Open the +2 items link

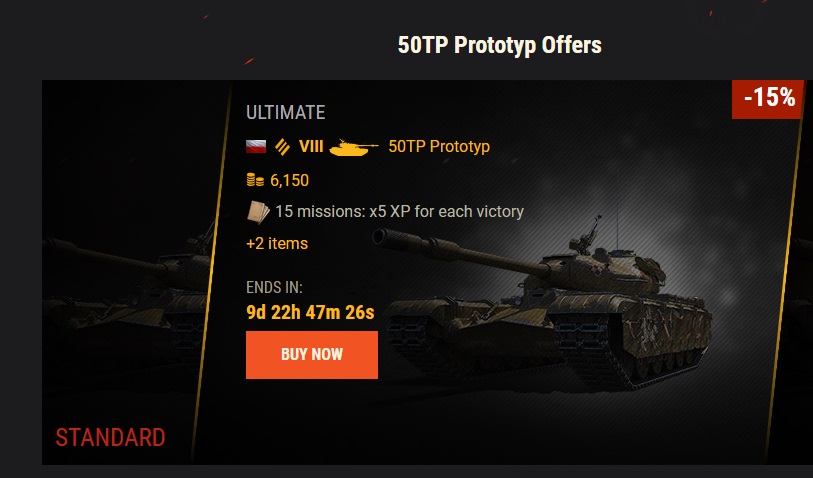[x=277, y=243]
